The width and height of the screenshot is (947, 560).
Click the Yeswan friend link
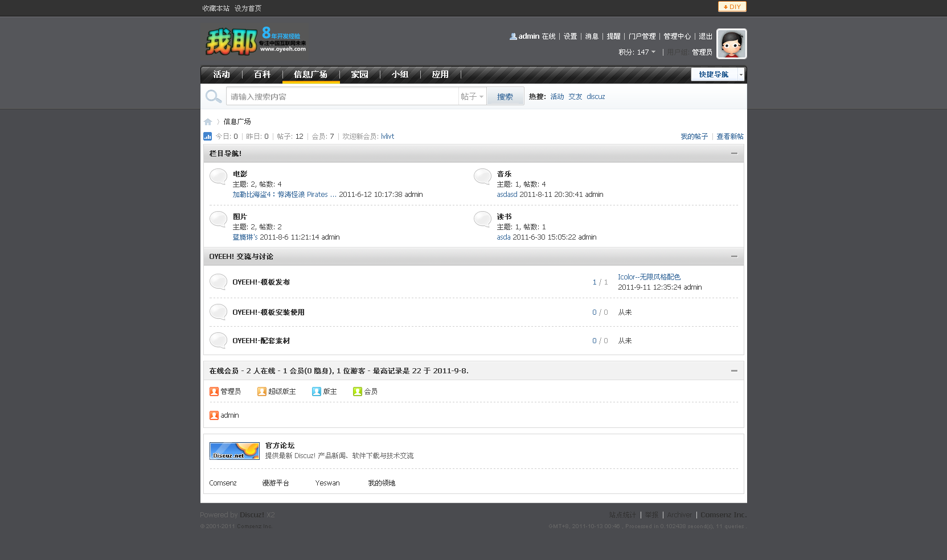point(327,483)
